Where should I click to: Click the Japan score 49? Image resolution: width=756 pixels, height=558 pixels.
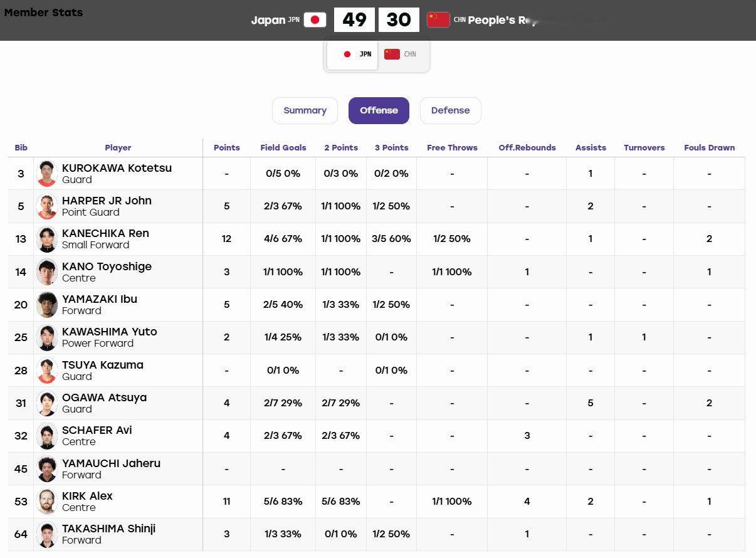point(354,20)
